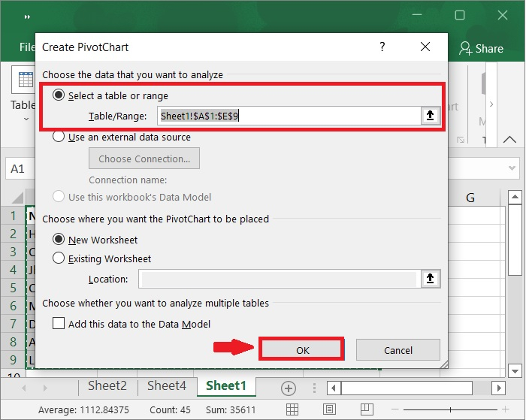This screenshot has height=420, width=526.
Task: Switch to Normal view icon
Action: coord(292,409)
